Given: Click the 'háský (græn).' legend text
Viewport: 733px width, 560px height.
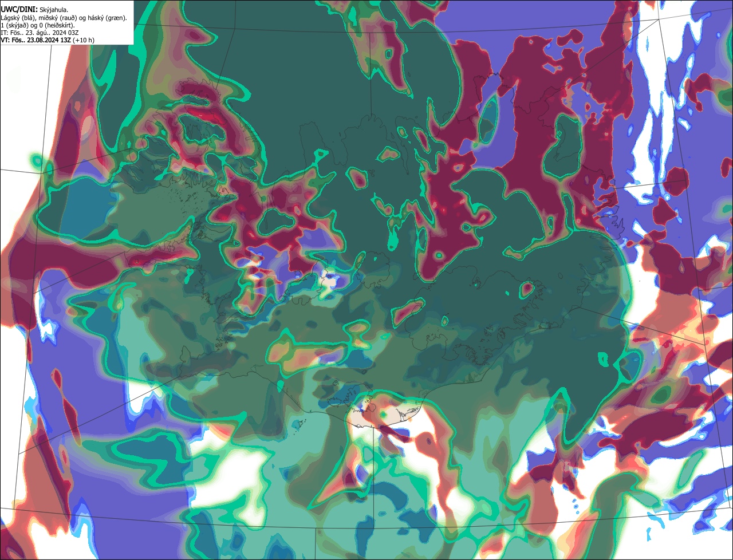Looking at the screenshot, I should click(108, 18).
